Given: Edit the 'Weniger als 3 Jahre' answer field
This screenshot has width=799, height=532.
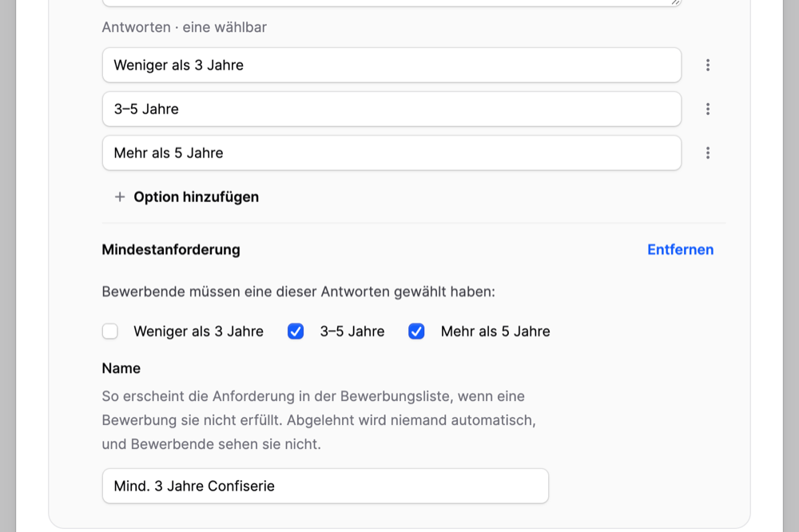Looking at the screenshot, I should tap(392, 66).
